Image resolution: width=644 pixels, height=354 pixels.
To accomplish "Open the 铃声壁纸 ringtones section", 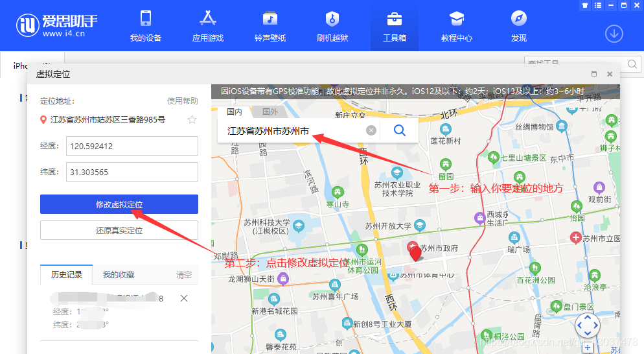I will [270, 27].
